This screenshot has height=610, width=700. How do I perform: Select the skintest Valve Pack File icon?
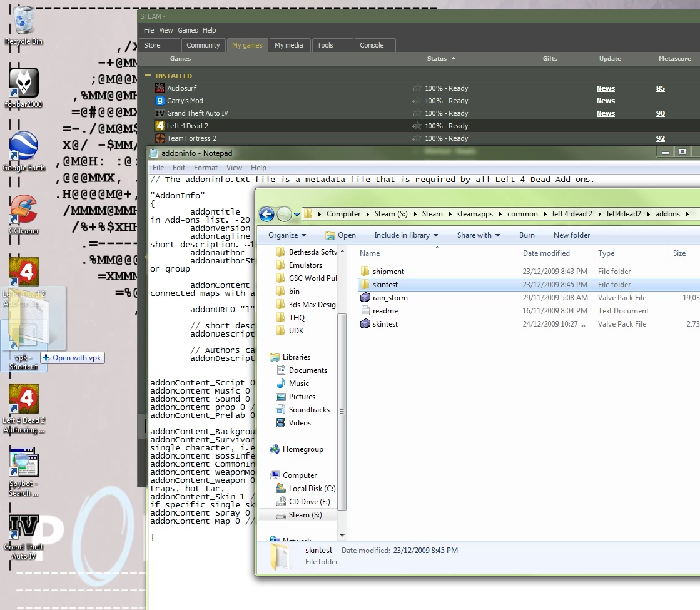click(365, 323)
